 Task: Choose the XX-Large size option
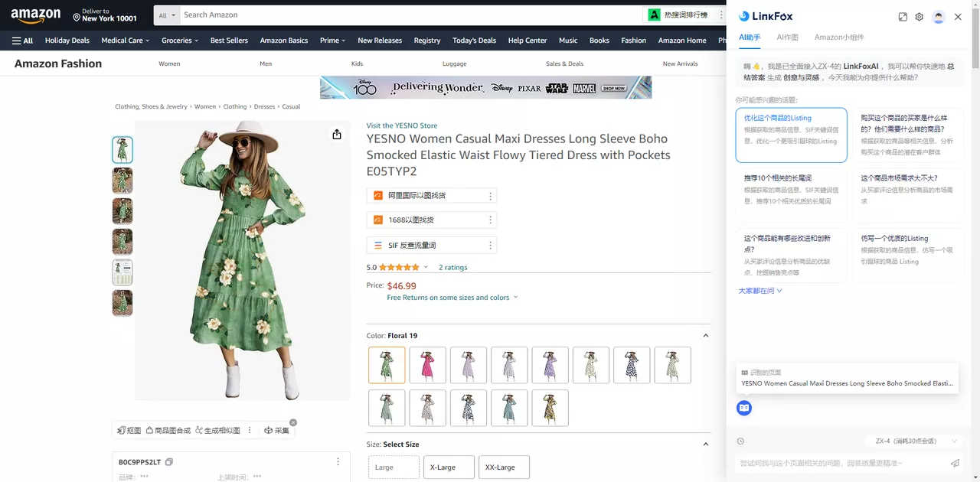pos(504,467)
